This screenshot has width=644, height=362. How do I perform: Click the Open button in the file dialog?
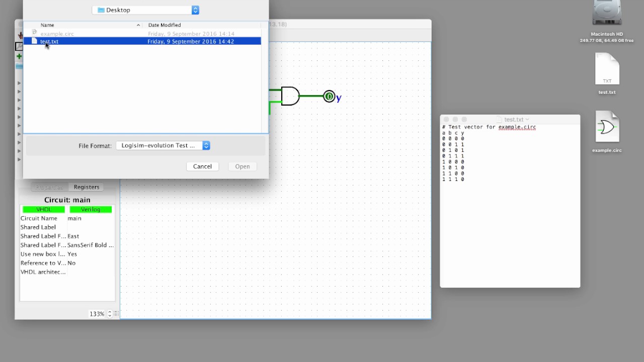click(243, 166)
